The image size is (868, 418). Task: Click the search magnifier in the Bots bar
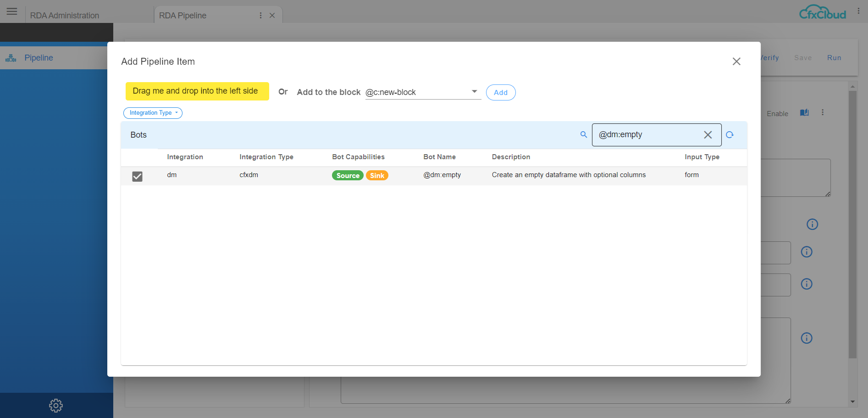point(583,134)
